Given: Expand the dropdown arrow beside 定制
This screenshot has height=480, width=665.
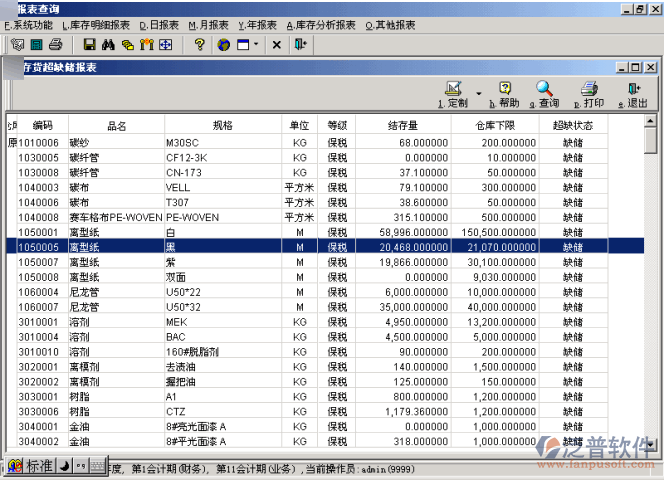Looking at the screenshot, I should click(479, 96).
